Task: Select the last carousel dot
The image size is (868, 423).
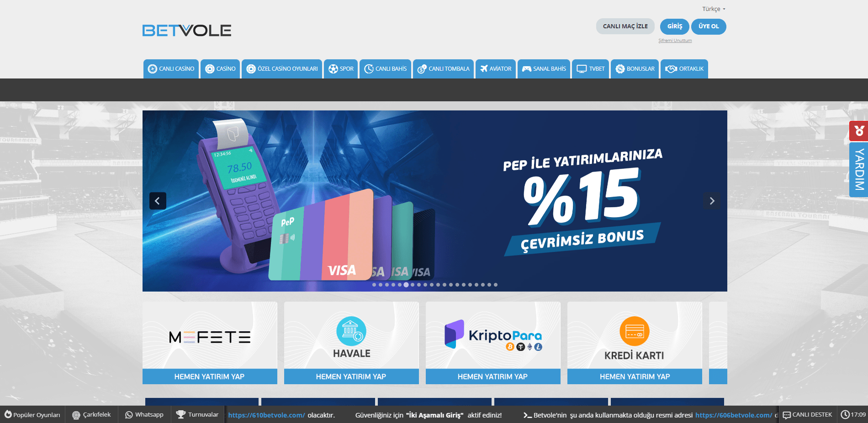Action: (496, 285)
